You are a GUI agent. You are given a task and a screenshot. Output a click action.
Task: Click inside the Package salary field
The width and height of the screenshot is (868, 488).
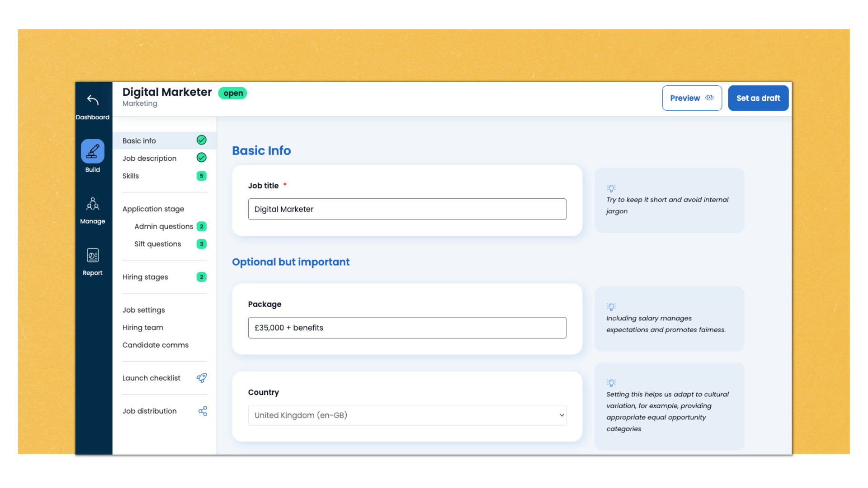(x=407, y=328)
